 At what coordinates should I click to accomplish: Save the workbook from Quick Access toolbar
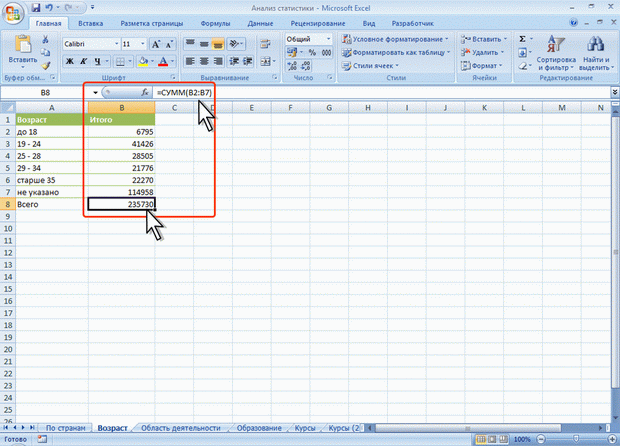tap(36, 8)
